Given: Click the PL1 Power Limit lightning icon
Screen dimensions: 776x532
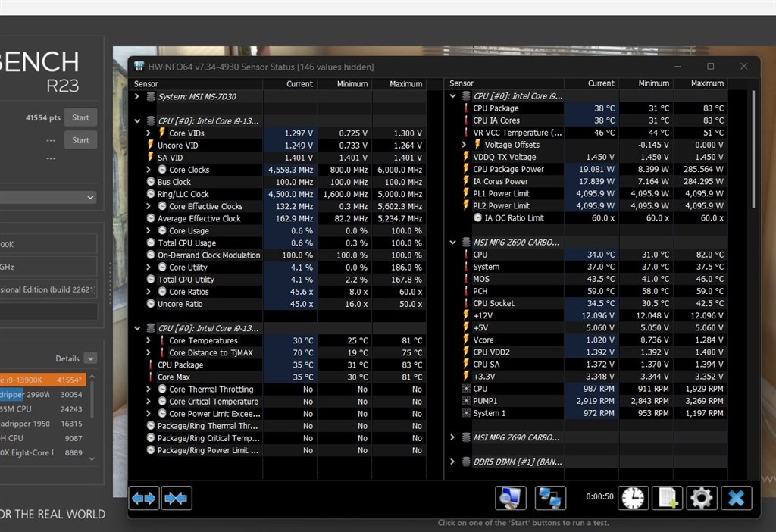Looking at the screenshot, I should [466, 193].
